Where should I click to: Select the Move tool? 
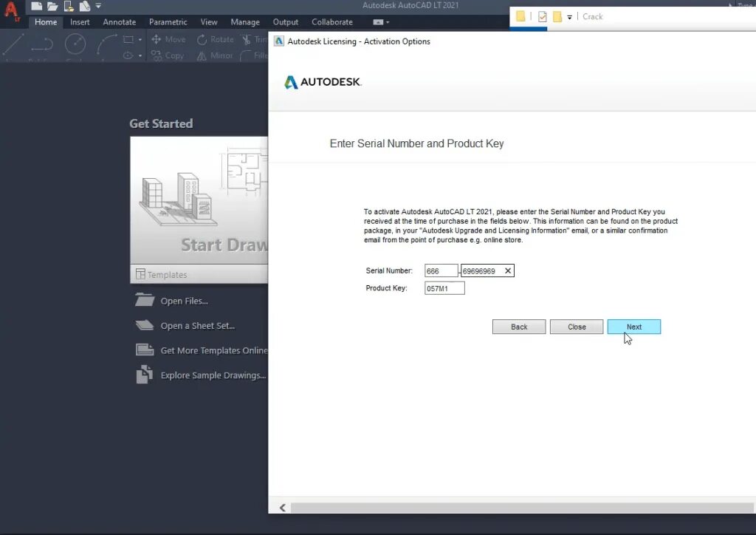tap(168, 40)
